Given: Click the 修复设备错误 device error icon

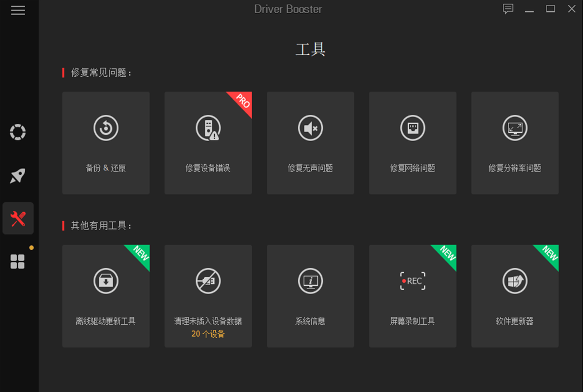Looking at the screenshot, I should point(208,128).
